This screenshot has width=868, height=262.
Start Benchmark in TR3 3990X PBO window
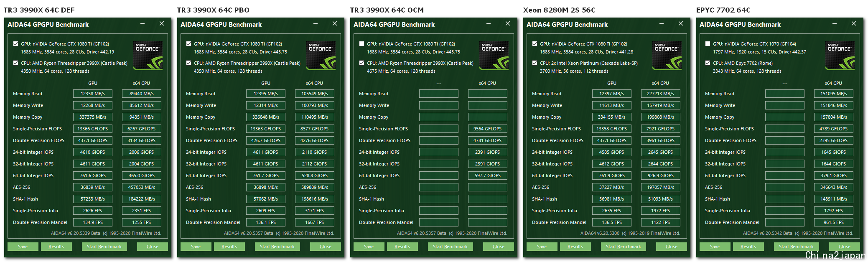pos(277,247)
